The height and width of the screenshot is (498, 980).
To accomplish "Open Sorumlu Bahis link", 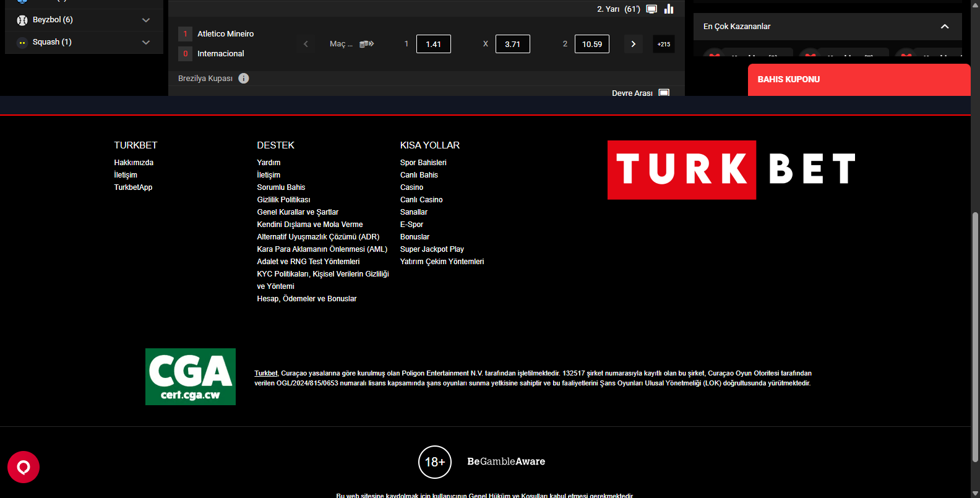I will point(281,187).
